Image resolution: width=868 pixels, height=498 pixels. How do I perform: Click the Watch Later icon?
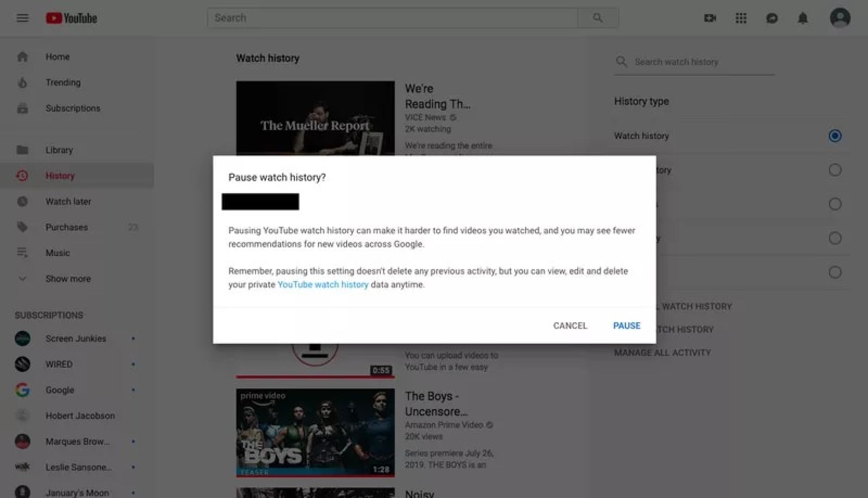(x=22, y=202)
